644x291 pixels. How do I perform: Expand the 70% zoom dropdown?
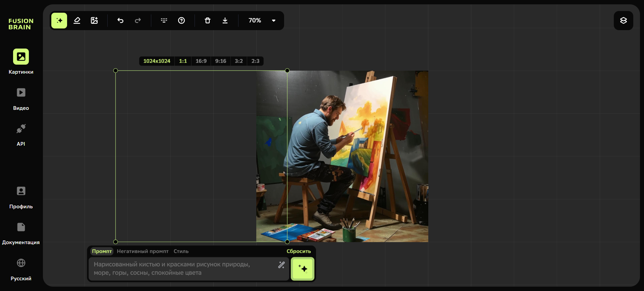tap(274, 21)
